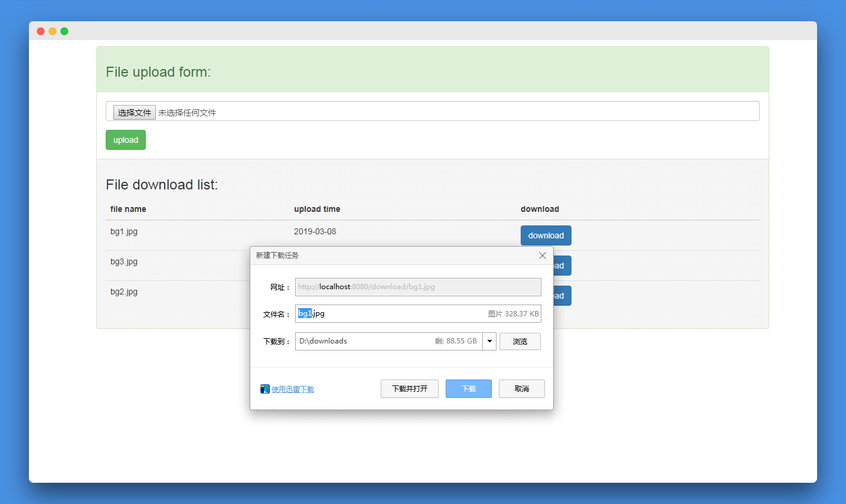Click the green upload button
Image resolution: width=846 pixels, height=504 pixels.
(x=126, y=140)
